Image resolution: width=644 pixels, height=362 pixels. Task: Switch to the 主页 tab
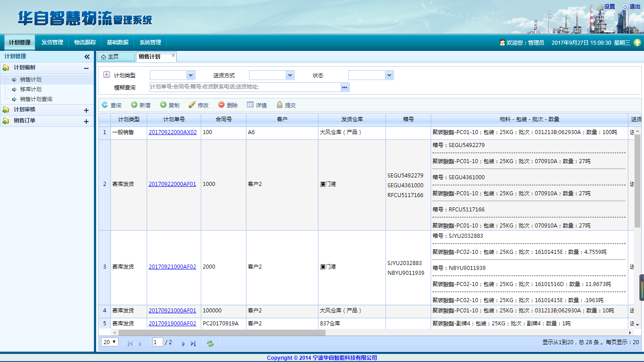[116, 57]
